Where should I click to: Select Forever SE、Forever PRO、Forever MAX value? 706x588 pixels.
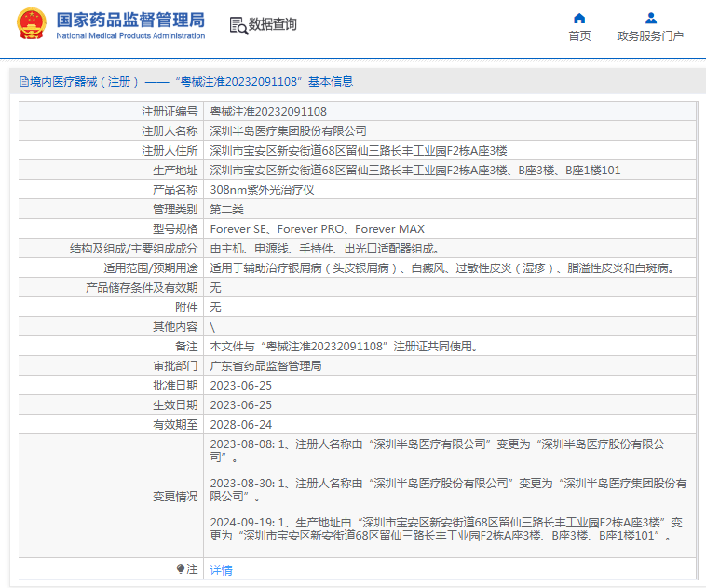click(x=318, y=229)
